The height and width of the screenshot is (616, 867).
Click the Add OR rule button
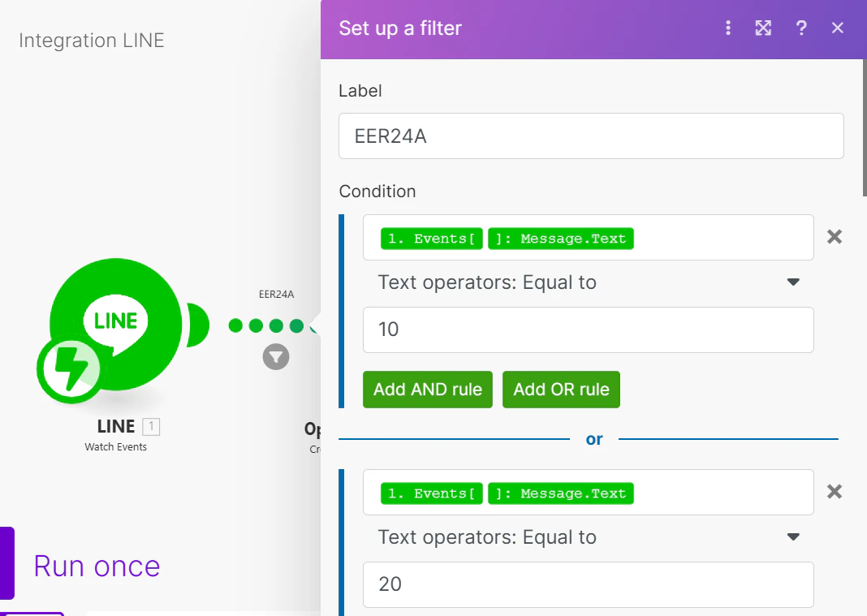tap(561, 390)
